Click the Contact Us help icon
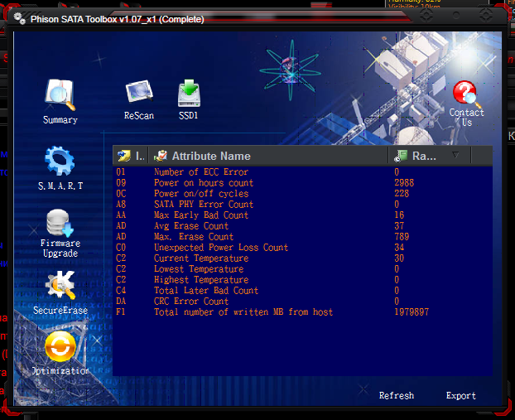Image resolution: width=515 pixels, height=420 pixels. click(465, 94)
